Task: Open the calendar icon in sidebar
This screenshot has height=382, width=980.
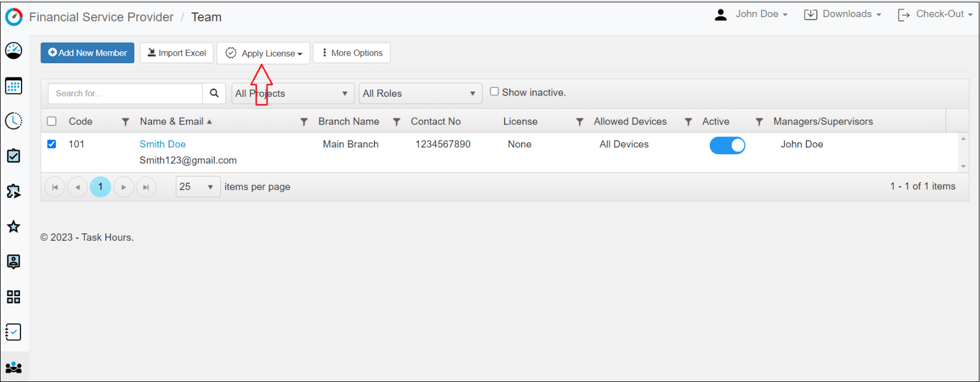Action: 14,86
